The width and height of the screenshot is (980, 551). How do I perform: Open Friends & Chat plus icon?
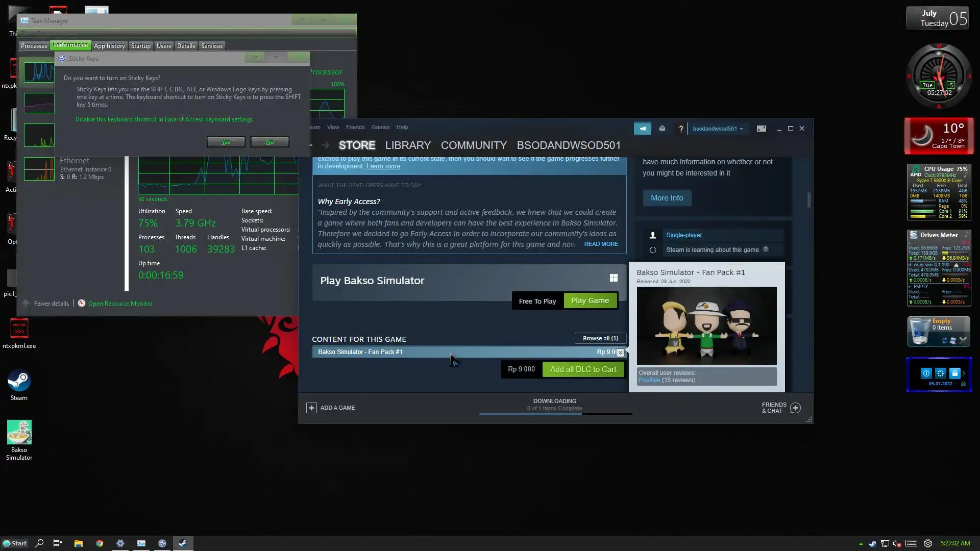click(795, 408)
